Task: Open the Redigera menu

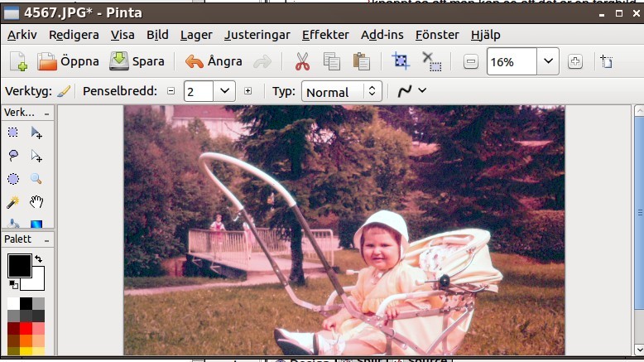Action: pos(74,35)
